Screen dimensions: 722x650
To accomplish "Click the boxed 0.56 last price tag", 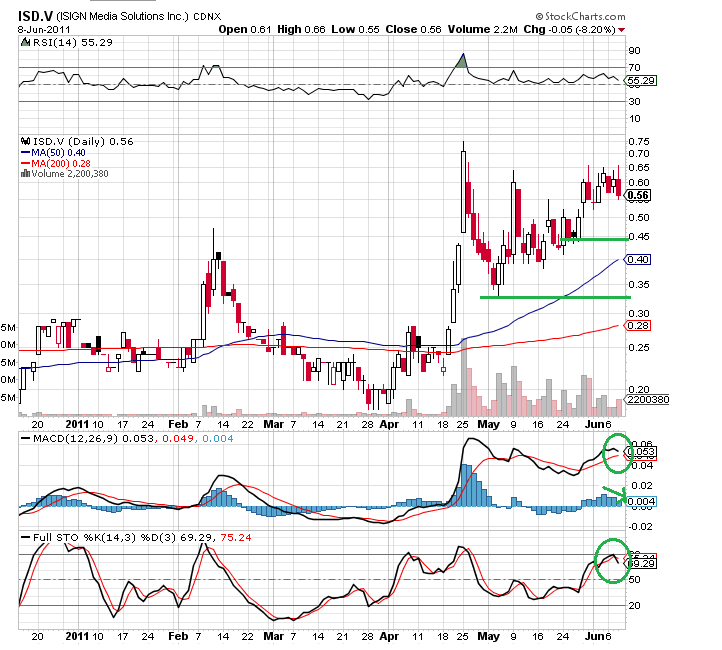I will [x=638, y=195].
